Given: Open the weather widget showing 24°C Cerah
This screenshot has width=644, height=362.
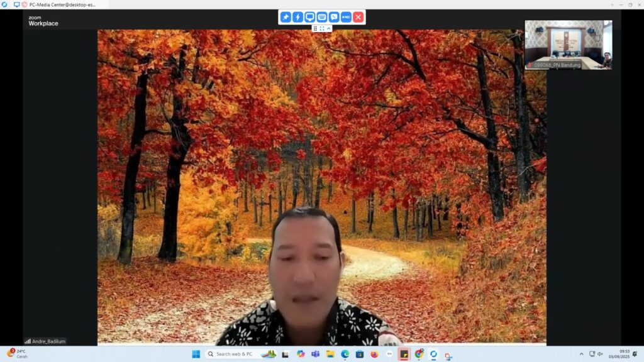Looking at the screenshot, I should pyautogui.click(x=18, y=354).
